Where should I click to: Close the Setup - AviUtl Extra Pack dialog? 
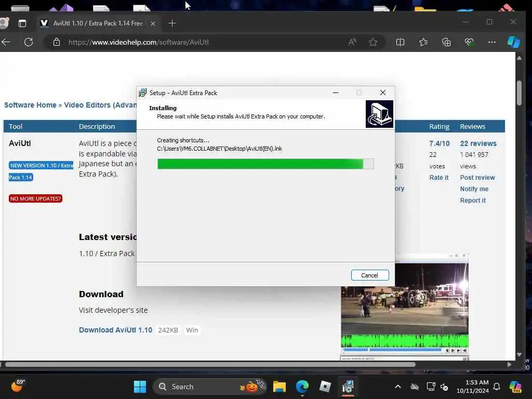click(383, 92)
